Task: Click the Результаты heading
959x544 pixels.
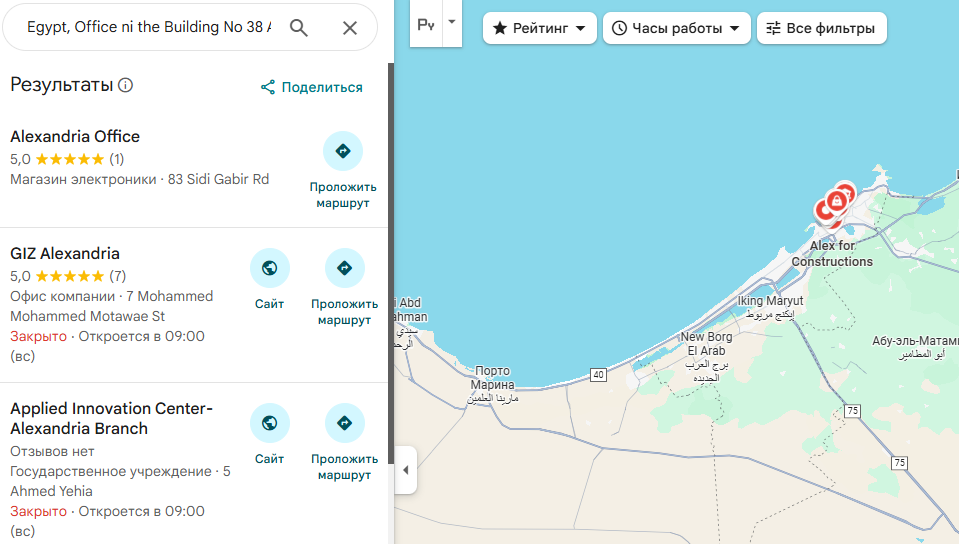Action: pos(62,84)
